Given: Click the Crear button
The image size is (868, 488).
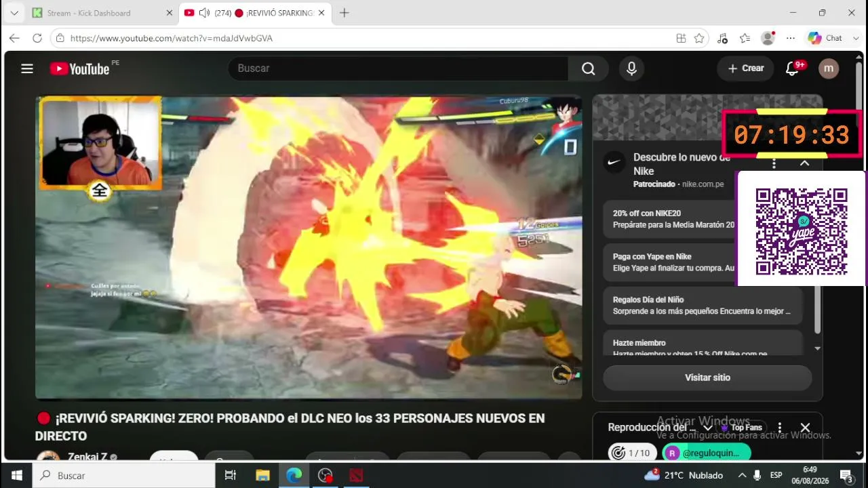Looking at the screenshot, I should pyautogui.click(x=746, y=68).
